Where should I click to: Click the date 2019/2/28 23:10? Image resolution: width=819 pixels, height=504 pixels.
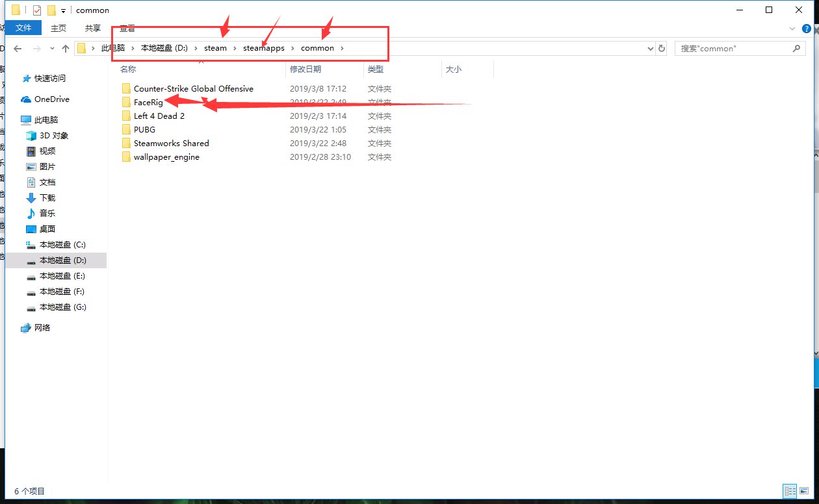pos(320,157)
